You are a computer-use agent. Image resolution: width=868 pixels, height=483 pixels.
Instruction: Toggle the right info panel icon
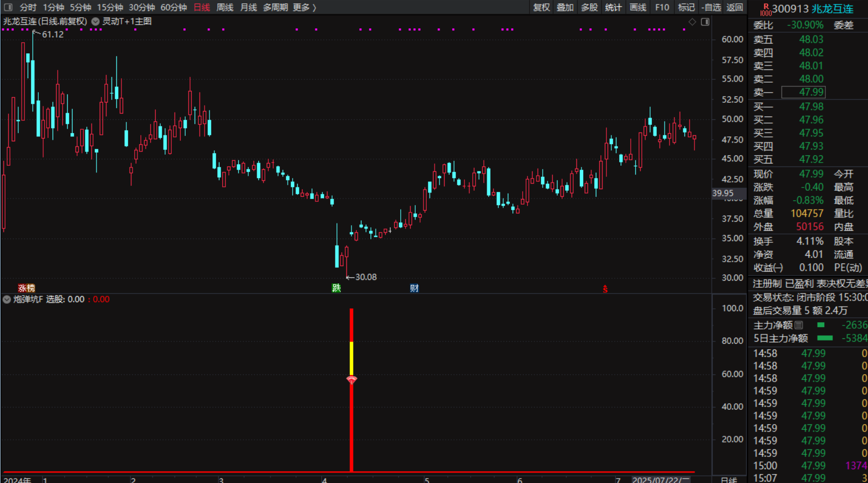(x=705, y=22)
